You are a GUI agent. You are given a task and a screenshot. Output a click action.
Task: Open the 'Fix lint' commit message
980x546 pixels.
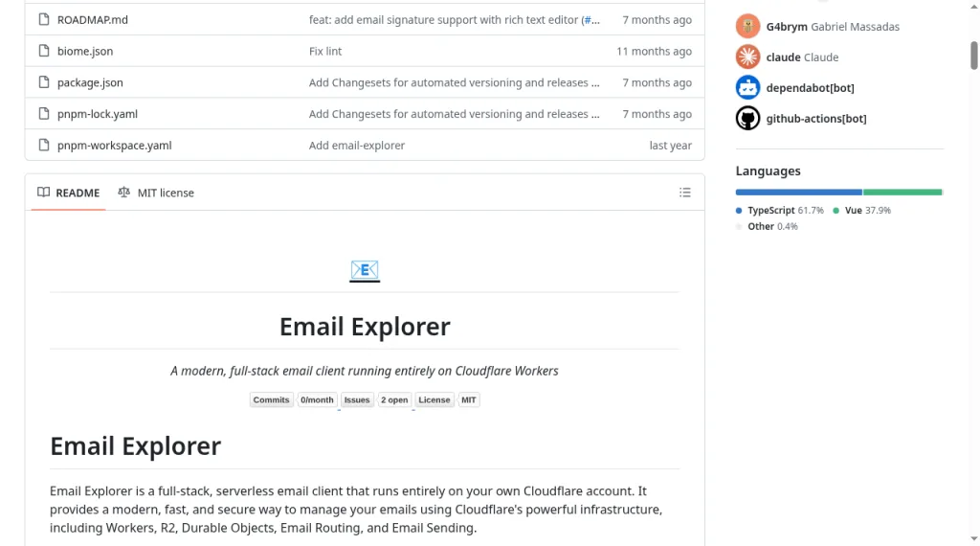325,51
